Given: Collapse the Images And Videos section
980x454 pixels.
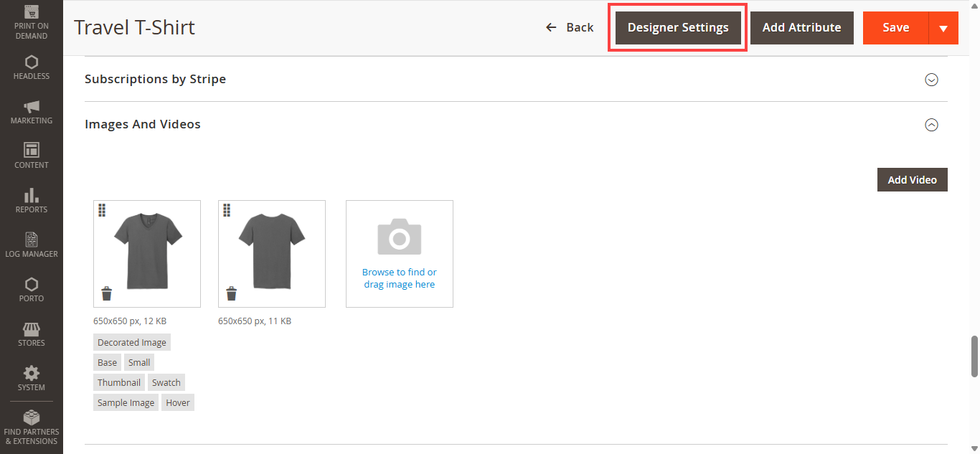Looking at the screenshot, I should click(931, 125).
